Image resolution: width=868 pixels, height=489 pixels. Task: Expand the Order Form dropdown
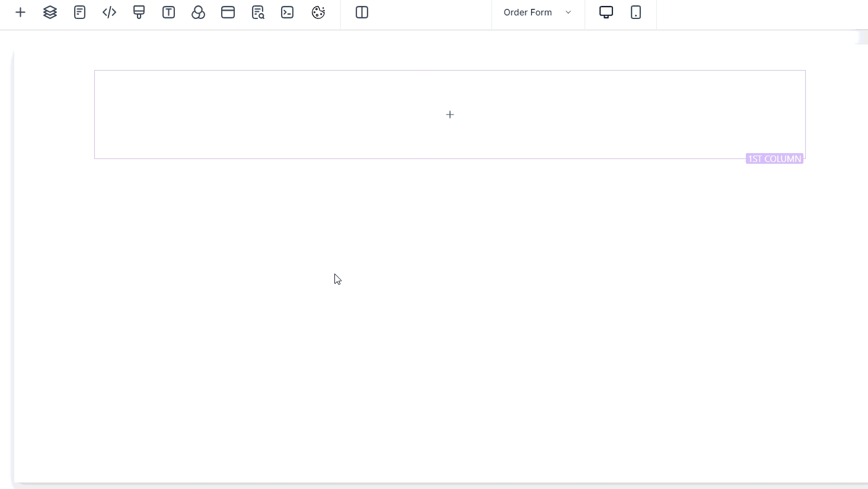[528, 12]
